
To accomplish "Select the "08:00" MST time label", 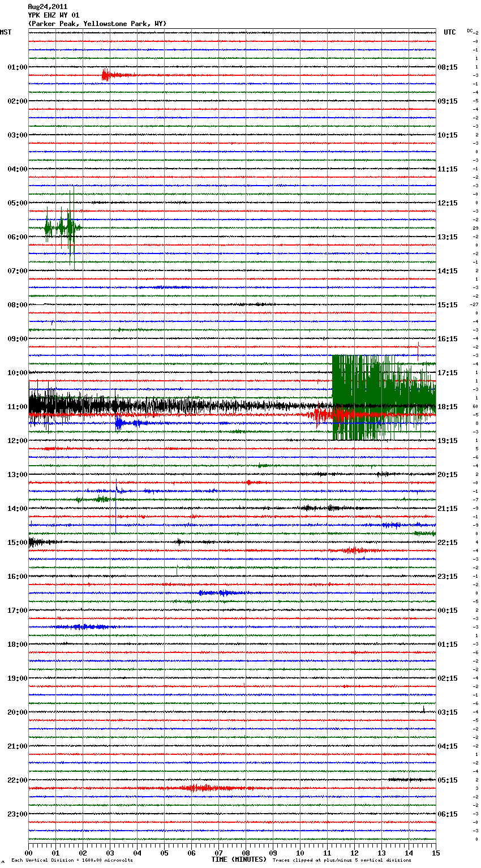I will 17,305.
